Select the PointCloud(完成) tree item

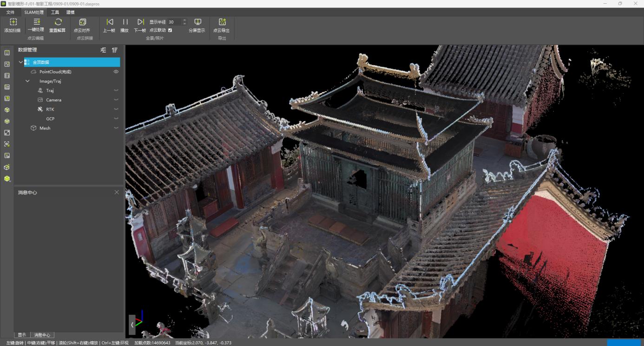[55, 72]
